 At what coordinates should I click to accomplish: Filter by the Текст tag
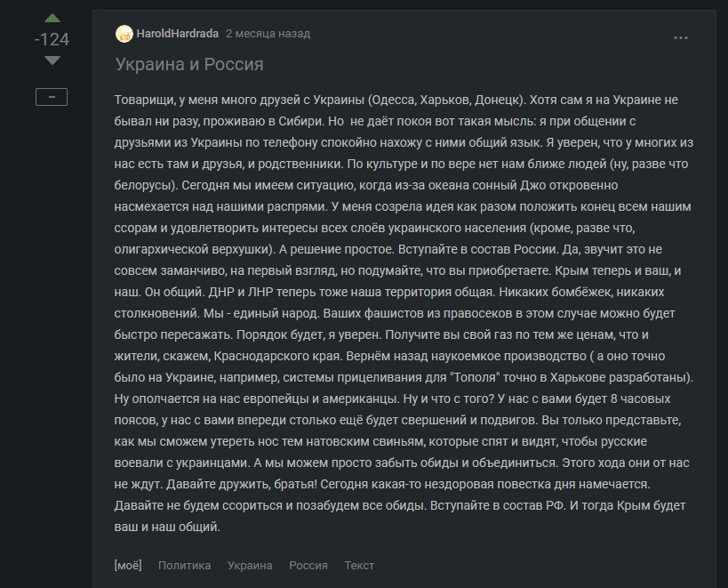click(x=359, y=565)
